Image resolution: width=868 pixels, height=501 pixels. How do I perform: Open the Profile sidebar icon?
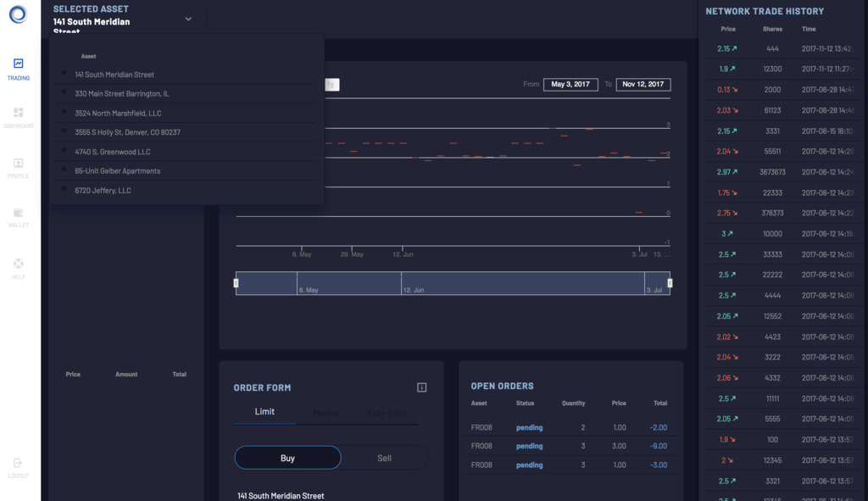(x=19, y=163)
